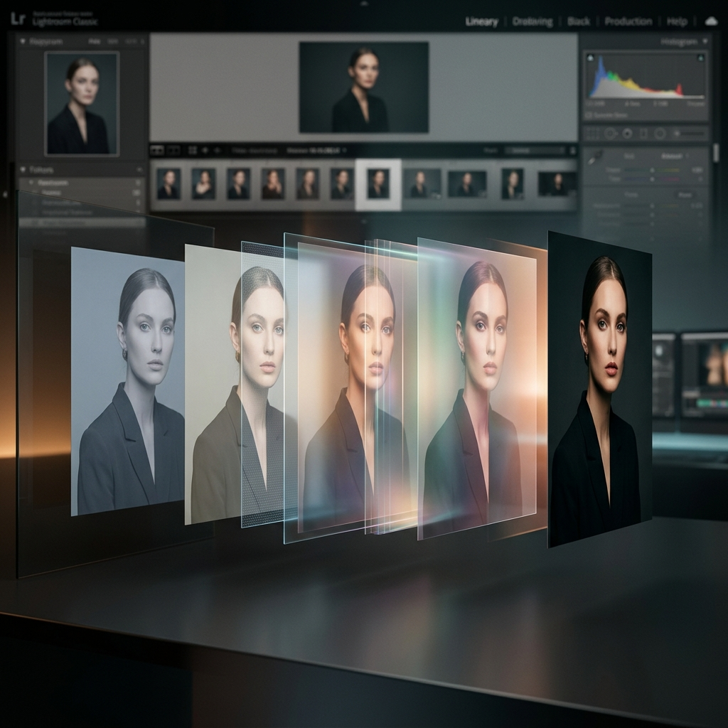Switch to the Black module tab
This screenshot has height=728, width=728.
point(579,21)
